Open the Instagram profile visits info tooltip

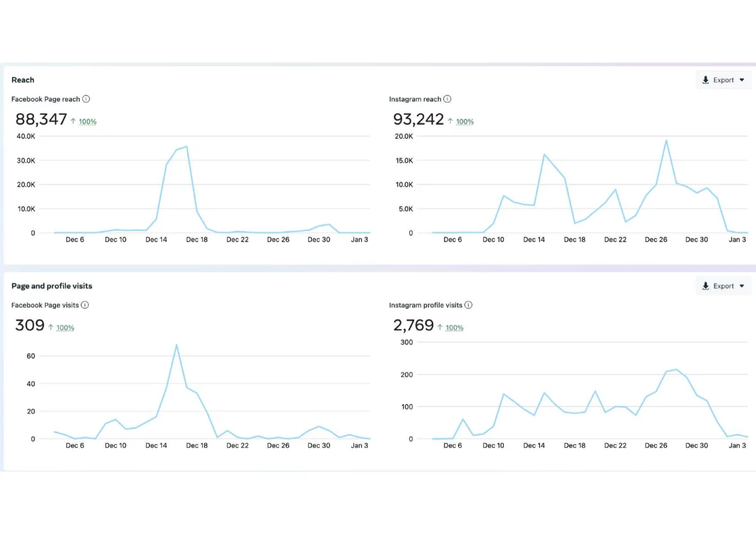click(x=467, y=305)
